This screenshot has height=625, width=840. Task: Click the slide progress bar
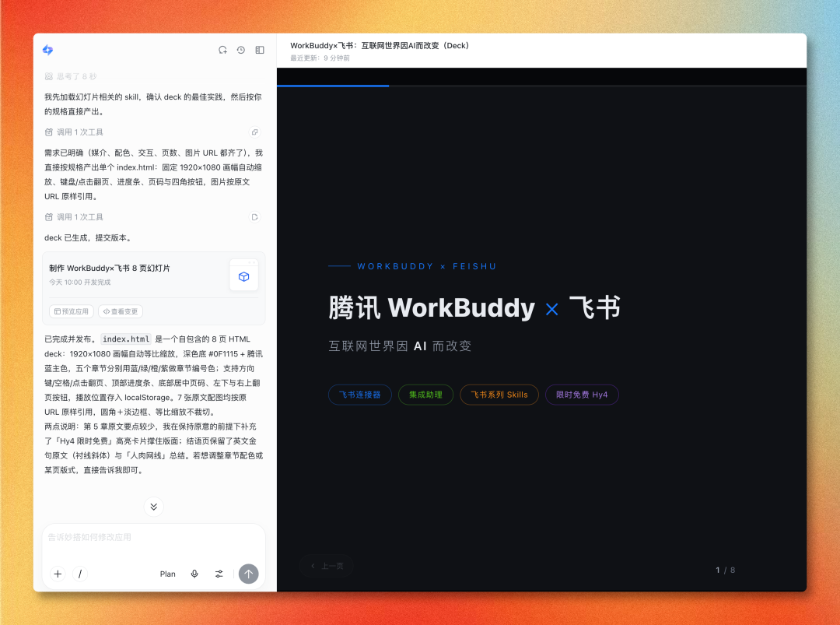tap(541, 86)
